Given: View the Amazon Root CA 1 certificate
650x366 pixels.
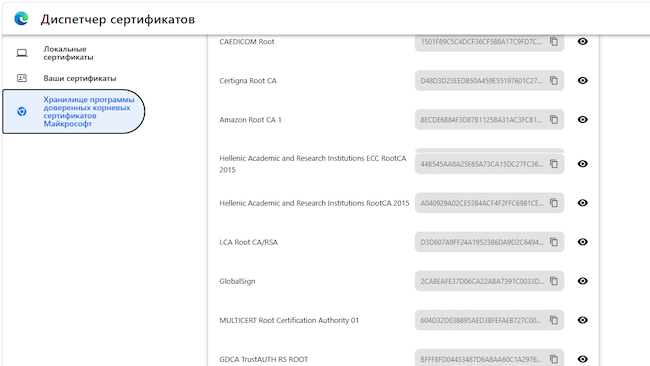Looking at the screenshot, I should tap(582, 119).
